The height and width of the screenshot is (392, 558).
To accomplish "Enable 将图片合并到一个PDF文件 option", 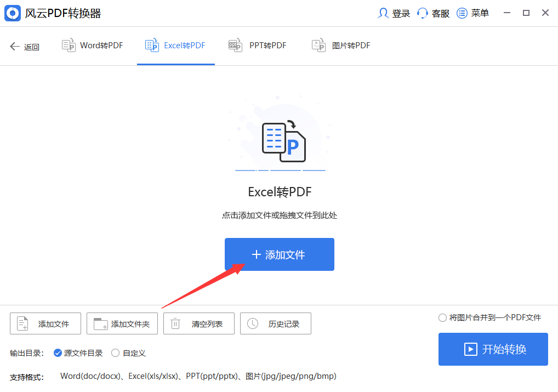I will [x=442, y=317].
